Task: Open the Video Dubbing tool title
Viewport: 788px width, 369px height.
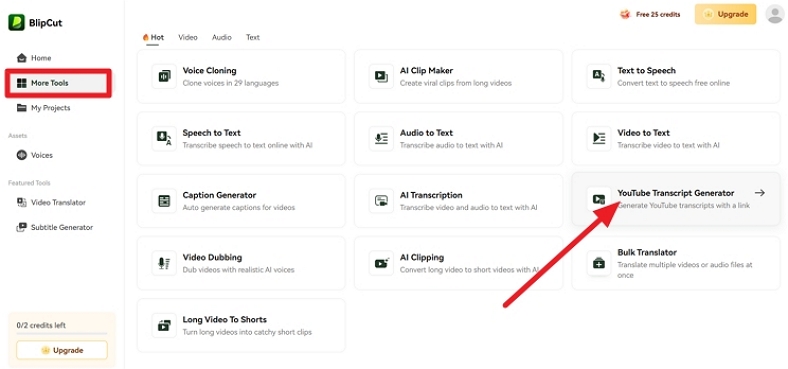Action: click(212, 257)
